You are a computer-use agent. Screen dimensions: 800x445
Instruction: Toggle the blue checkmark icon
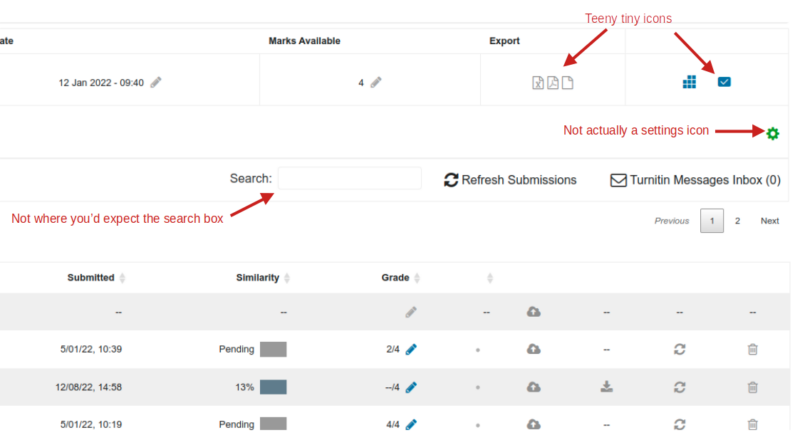coord(724,82)
